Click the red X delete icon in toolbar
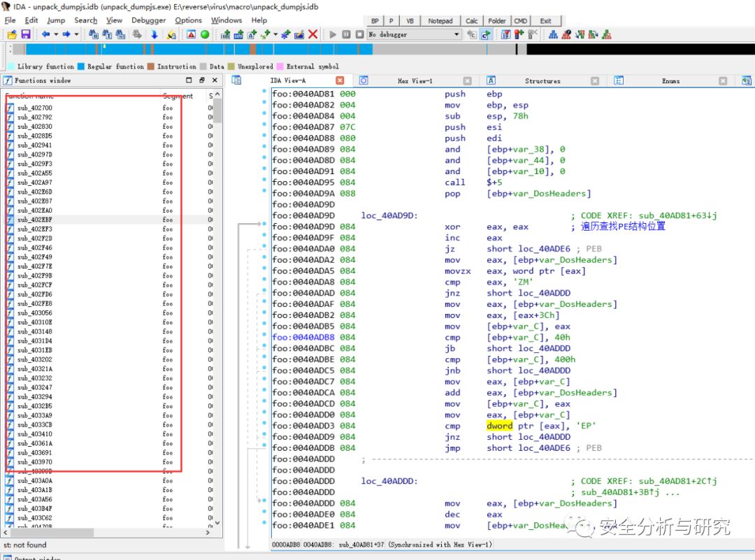This screenshot has height=560, width=755. (312, 34)
